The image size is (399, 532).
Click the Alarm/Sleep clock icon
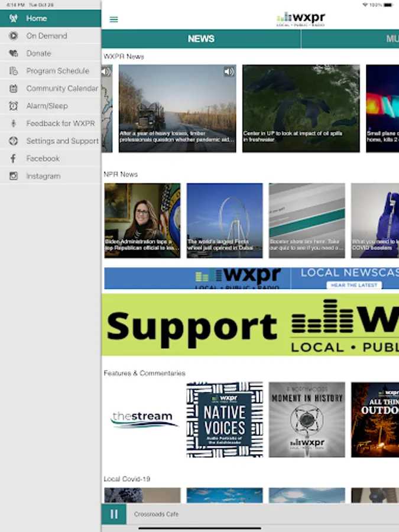tap(13, 106)
